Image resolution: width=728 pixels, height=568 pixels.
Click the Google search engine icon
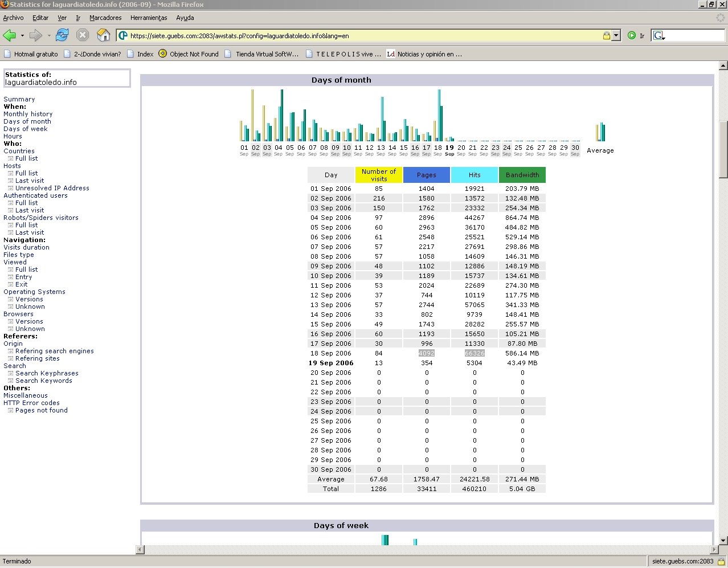point(659,35)
